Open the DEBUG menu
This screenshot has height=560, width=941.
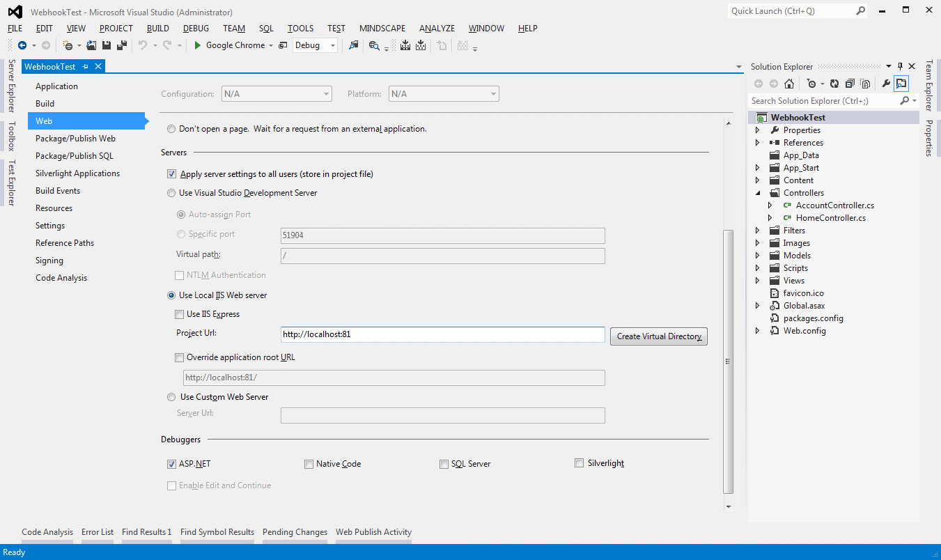[196, 29]
